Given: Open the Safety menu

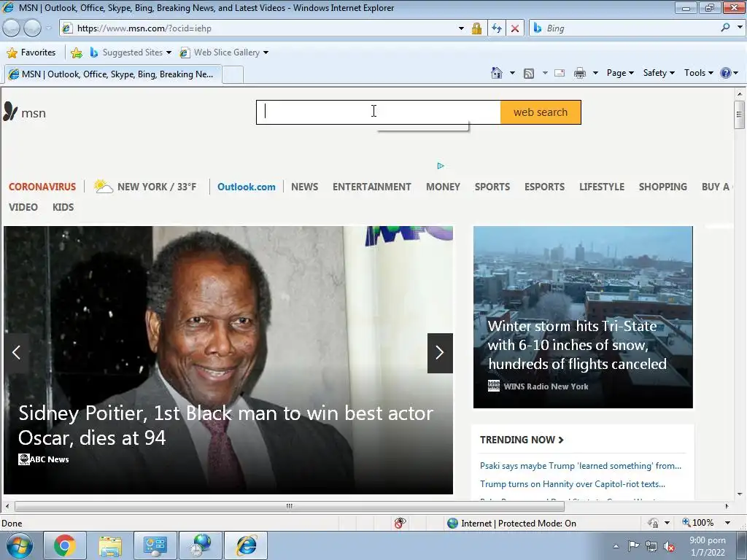Looking at the screenshot, I should [x=659, y=73].
